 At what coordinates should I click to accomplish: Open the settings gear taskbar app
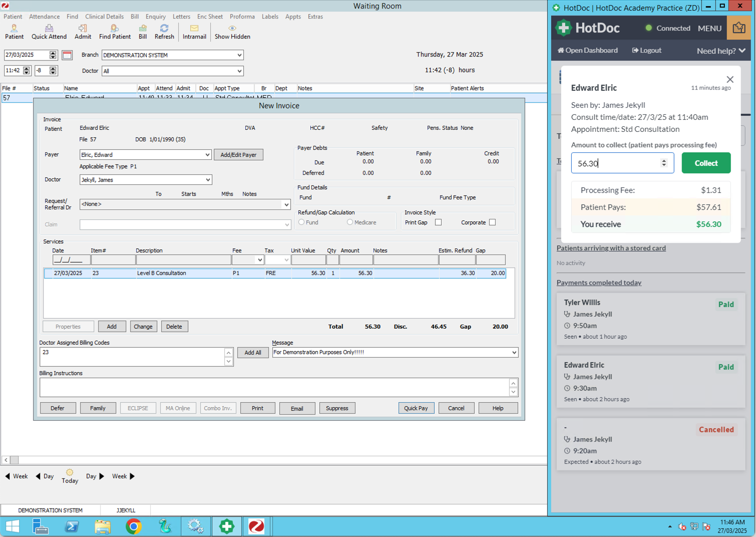(x=195, y=527)
